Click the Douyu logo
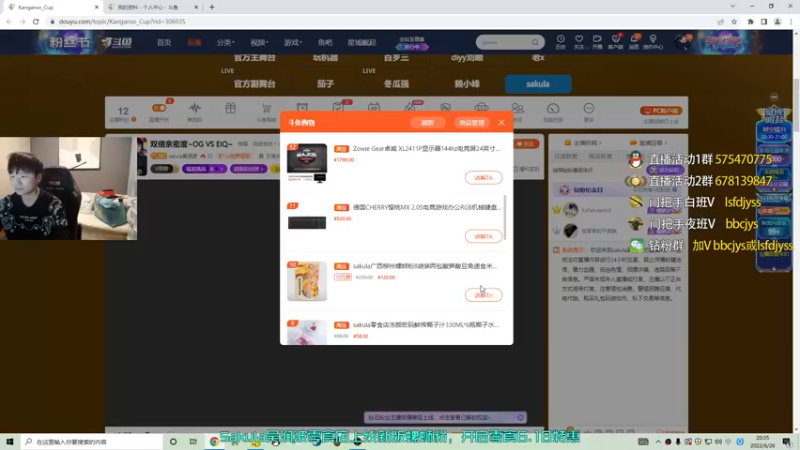 point(117,42)
